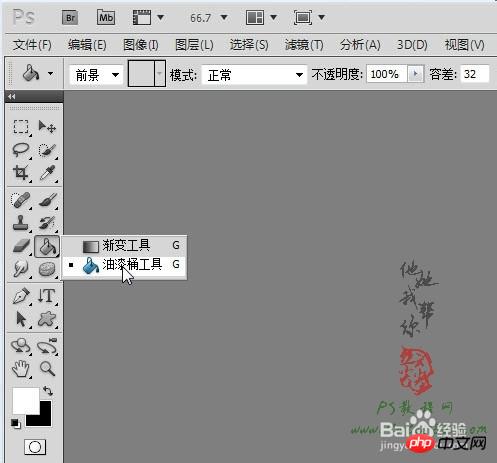Open the 滤镜(T) menu

click(x=304, y=45)
